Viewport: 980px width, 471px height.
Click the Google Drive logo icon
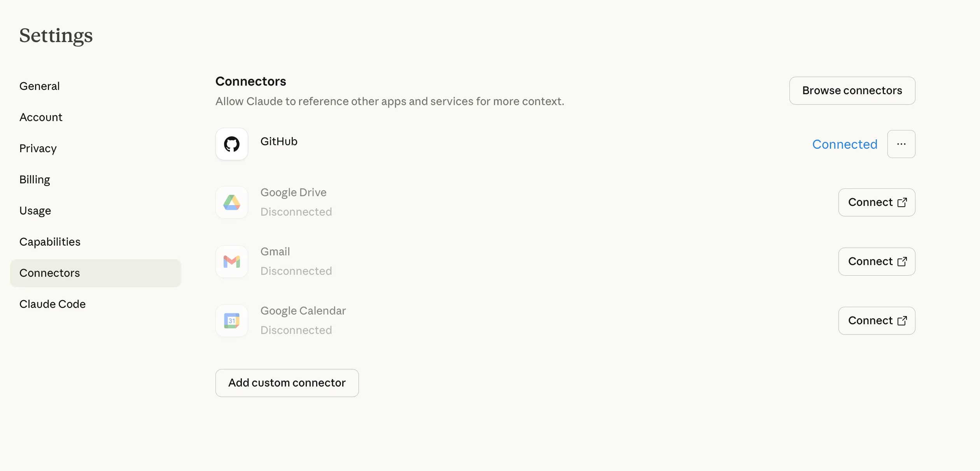[x=232, y=202]
